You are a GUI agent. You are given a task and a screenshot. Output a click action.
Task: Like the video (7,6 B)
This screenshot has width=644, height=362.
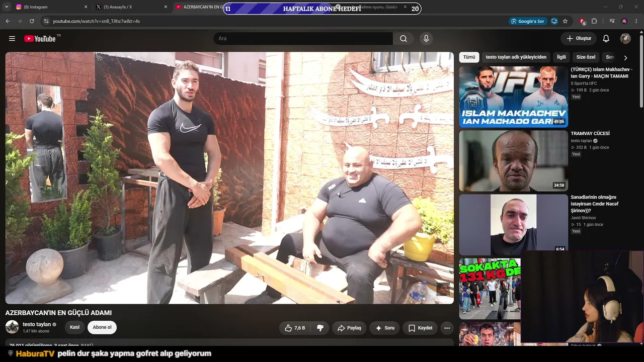(295, 328)
